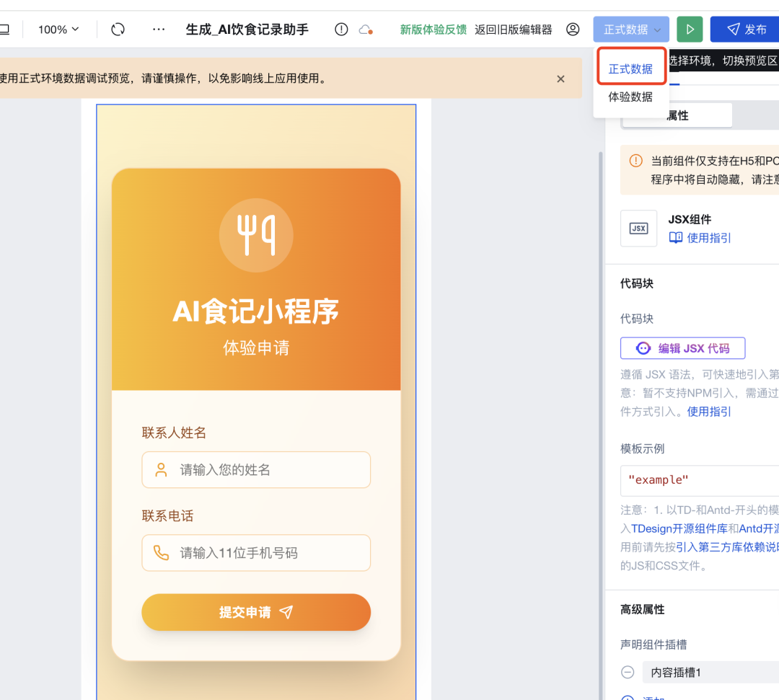The width and height of the screenshot is (779, 700).
Task: Click the JSX组件 component icon
Action: pos(638,228)
